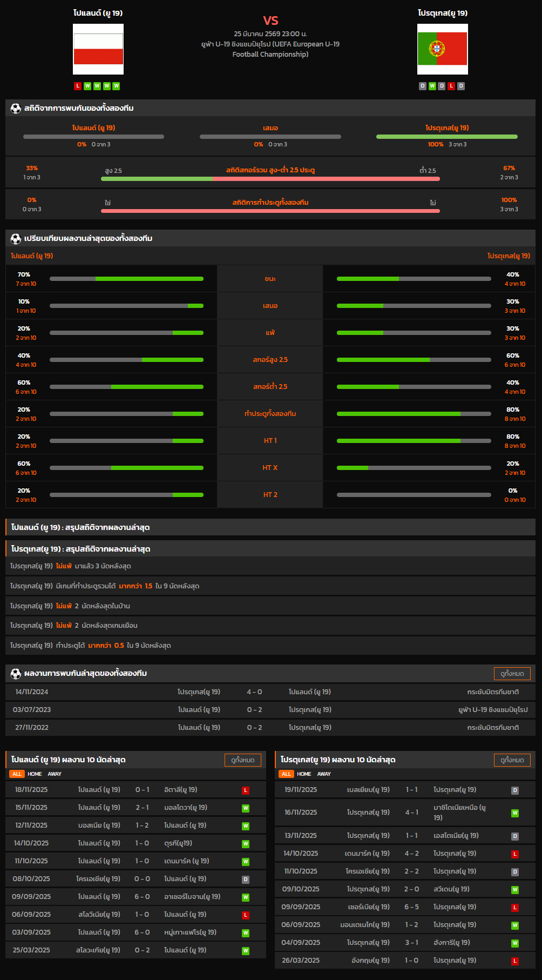Click the green Portugal 100% head-to-head win bar
542x980 pixels.
446,137
